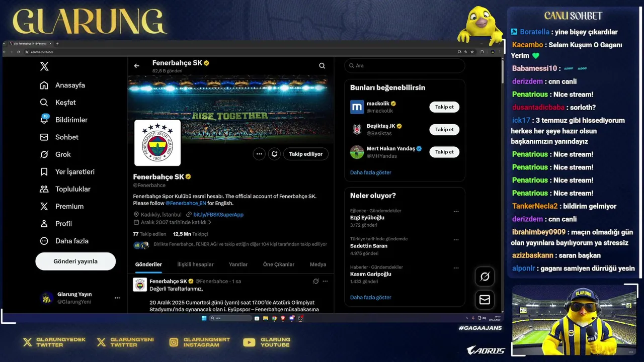Go back with profile header arrow
The height and width of the screenshot is (362, 644).
(136, 66)
